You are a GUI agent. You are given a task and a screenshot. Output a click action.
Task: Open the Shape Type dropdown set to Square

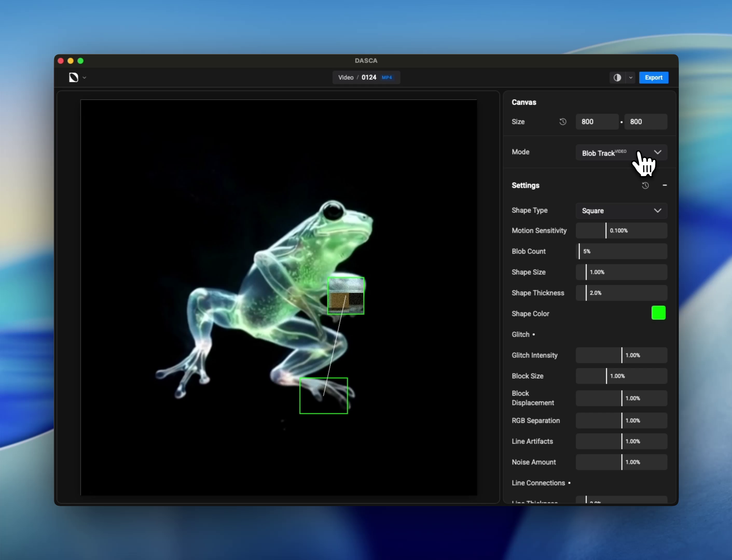point(621,211)
